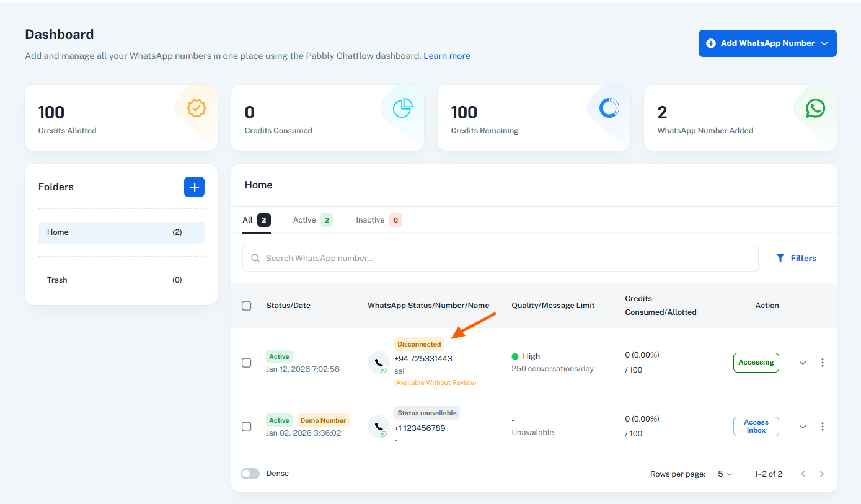Change Rows per page dropdown
The width and height of the screenshot is (861, 504).
pos(725,474)
